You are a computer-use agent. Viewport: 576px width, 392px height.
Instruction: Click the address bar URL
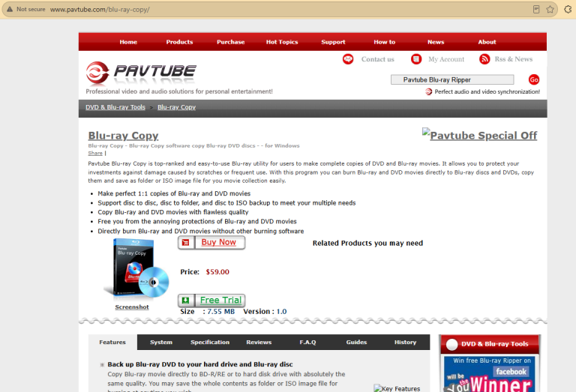100,10
